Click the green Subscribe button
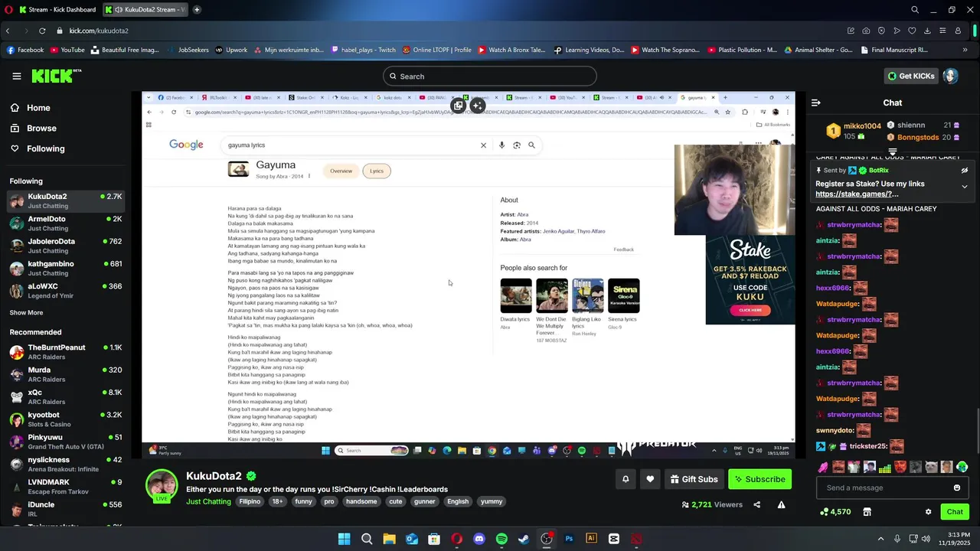Viewport: 980px width, 551px height. [759, 479]
